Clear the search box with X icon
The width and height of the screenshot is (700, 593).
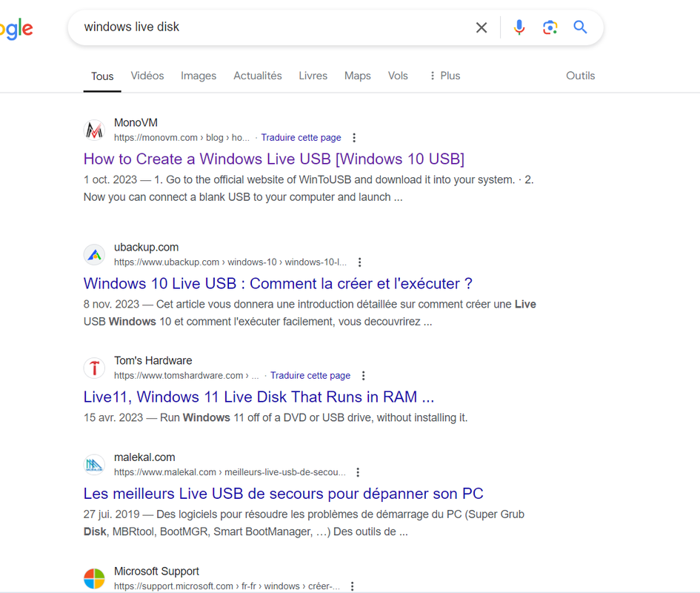click(481, 27)
